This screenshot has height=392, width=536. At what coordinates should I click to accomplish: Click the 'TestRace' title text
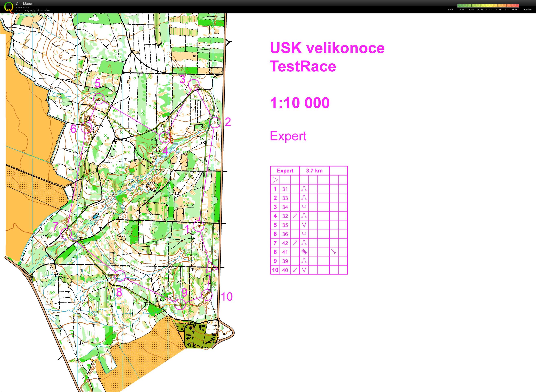[x=303, y=66]
